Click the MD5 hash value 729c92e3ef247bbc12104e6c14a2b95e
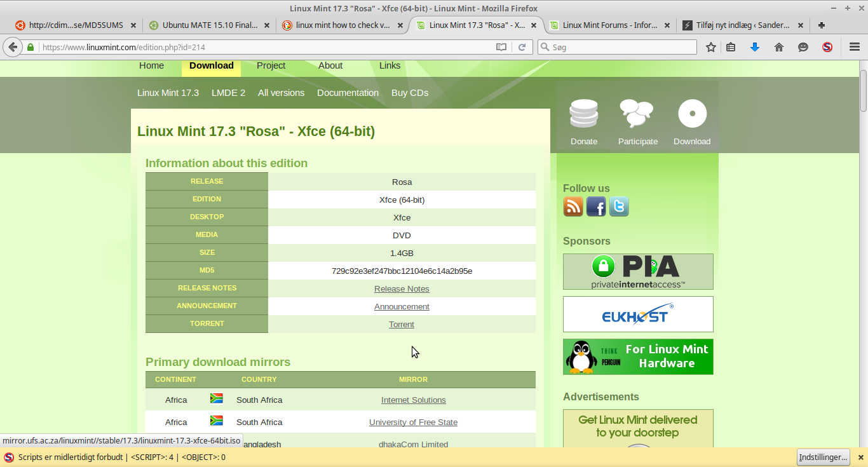This screenshot has height=467, width=868. tap(402, 271)
